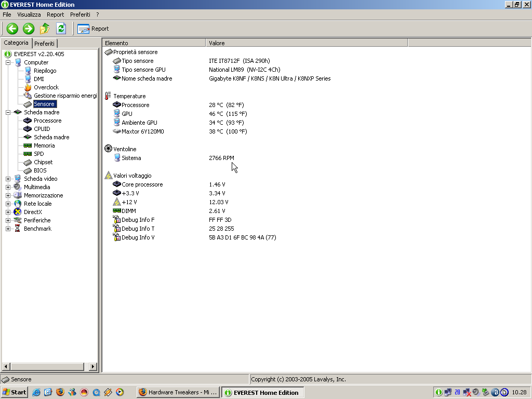Click the Valore column header
Screen dimensions: 532x399
(x=307, y=43)
